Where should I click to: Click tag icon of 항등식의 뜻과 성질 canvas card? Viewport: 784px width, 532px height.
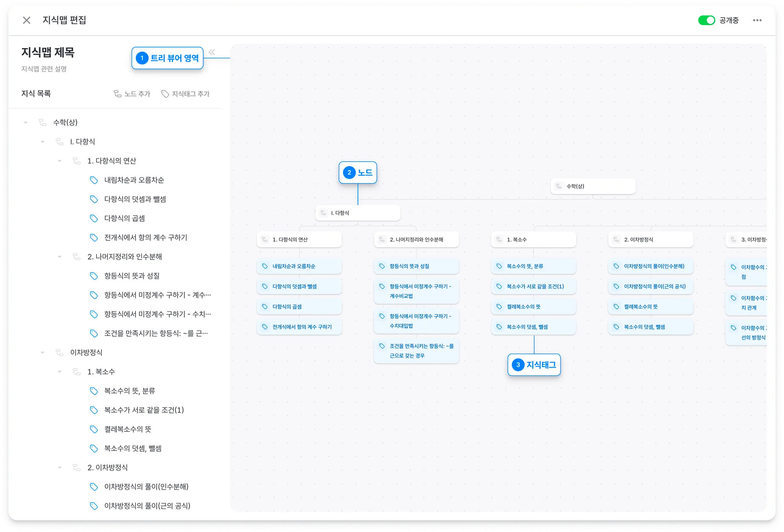coord(382,266)
